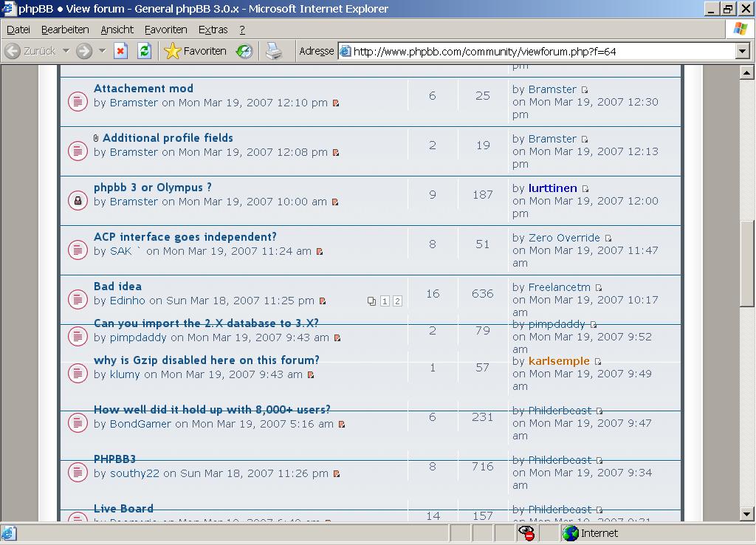
Task: Open the History (Verlauf) toolbar icon
Action: (244, 51)
